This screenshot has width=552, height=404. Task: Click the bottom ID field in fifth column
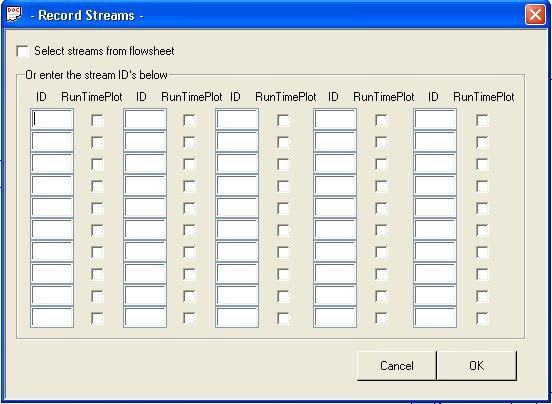(435, 317)
